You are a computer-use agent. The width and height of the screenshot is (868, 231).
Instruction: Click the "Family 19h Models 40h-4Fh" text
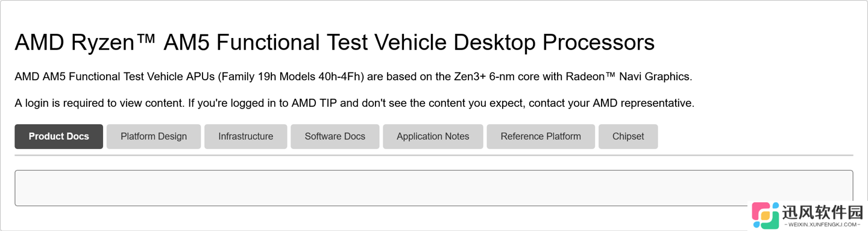(292, 77)
